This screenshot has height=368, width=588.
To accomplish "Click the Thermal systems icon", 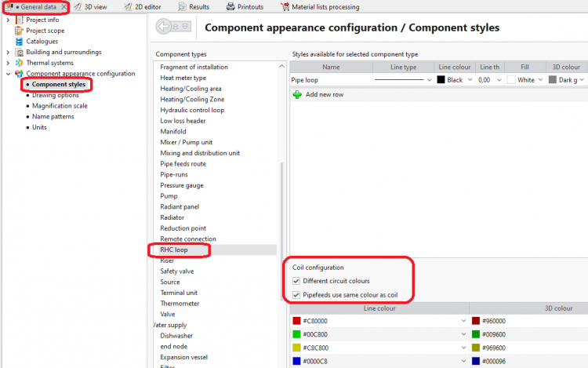I will tap(20, 63).
